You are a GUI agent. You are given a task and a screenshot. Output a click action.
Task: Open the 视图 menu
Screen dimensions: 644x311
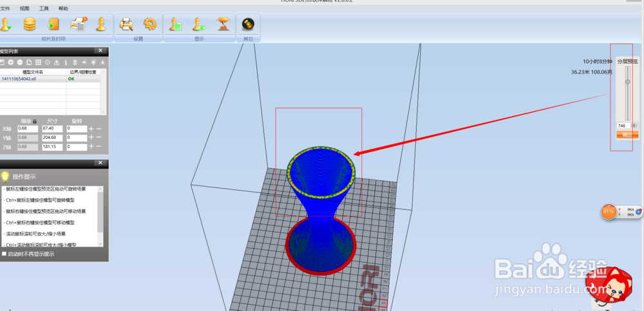[x=24, y=8]
